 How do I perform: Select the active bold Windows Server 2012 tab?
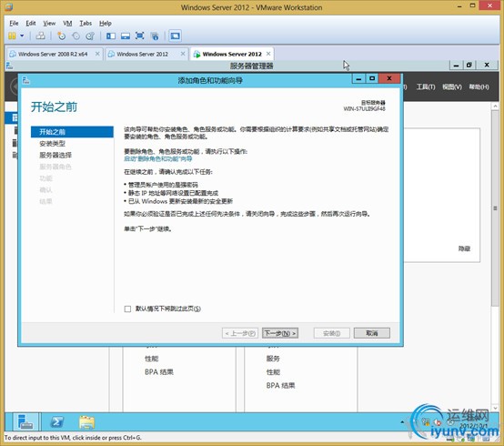[x=232, y=54]
